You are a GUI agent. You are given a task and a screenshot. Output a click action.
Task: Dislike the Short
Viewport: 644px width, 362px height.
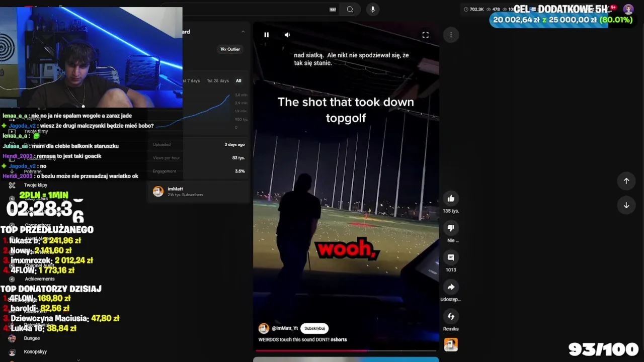[x=451, y=228]
